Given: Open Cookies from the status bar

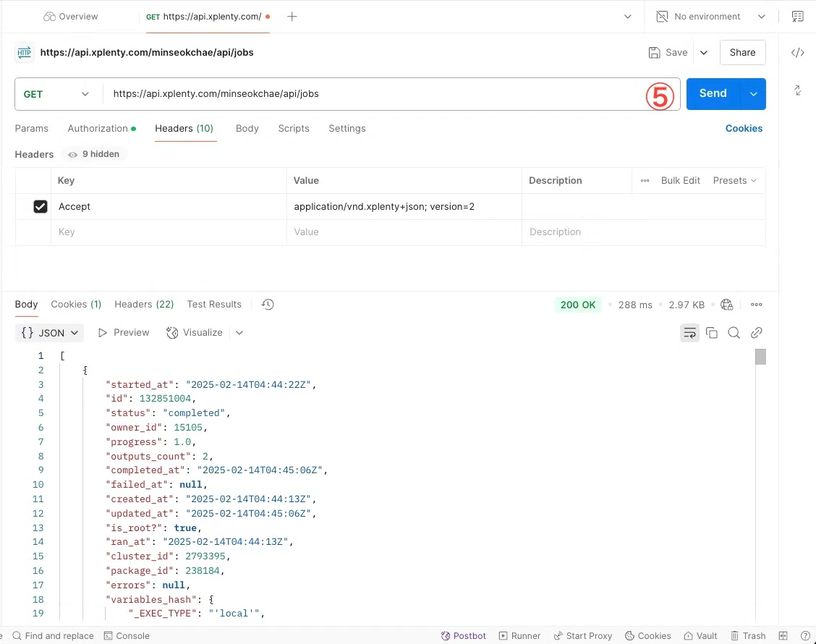Looking at the screenshot, I should click(648, 635).
